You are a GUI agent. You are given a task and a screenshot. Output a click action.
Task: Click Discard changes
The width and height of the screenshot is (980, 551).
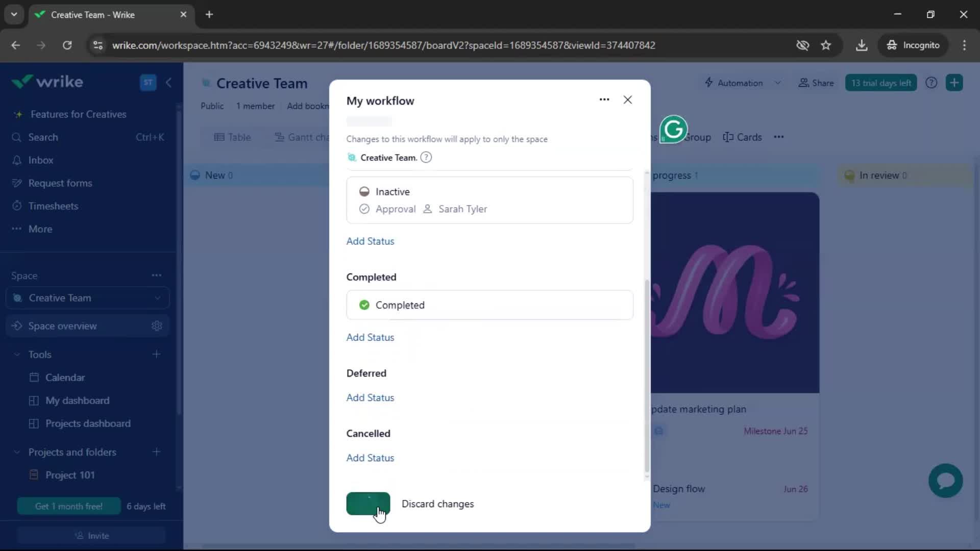click(437, 504)
